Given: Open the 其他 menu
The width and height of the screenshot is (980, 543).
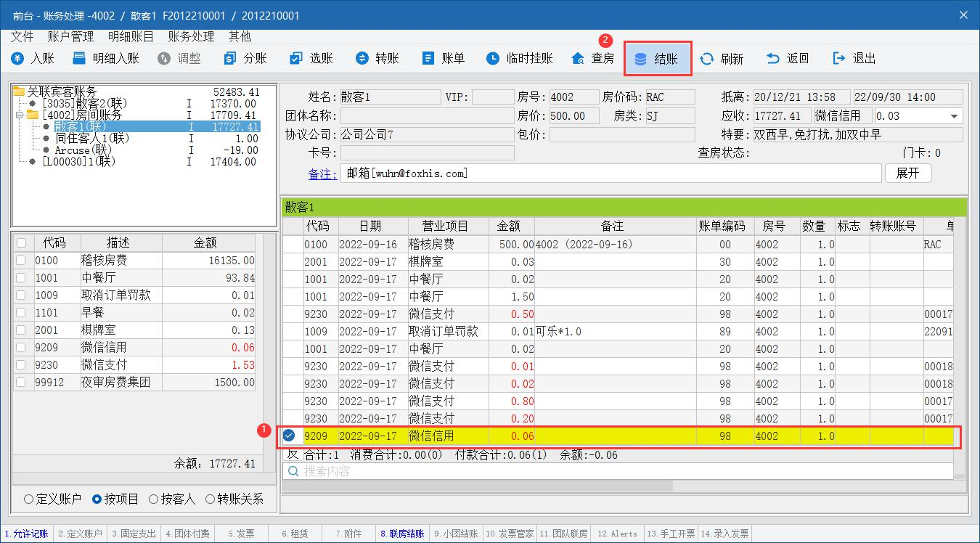Looking at the screenshot, I should pos(240,36).
